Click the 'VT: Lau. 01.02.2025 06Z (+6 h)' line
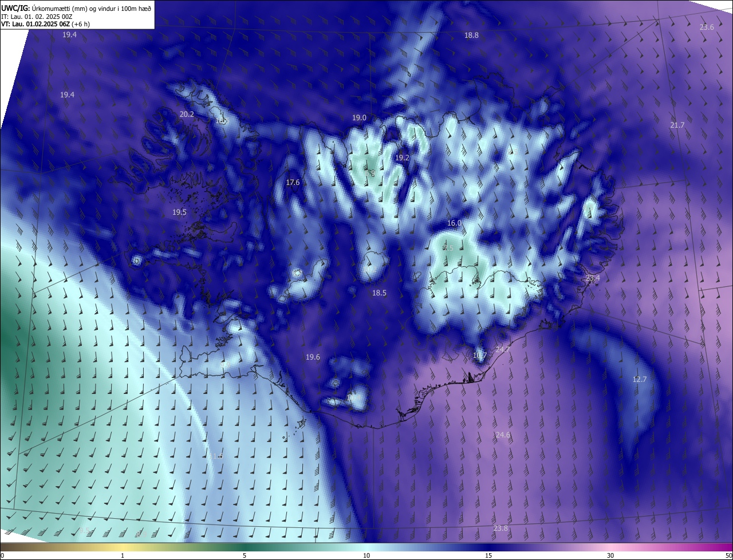733x560 pixels. pyautogui.click(x=45, y=24)
